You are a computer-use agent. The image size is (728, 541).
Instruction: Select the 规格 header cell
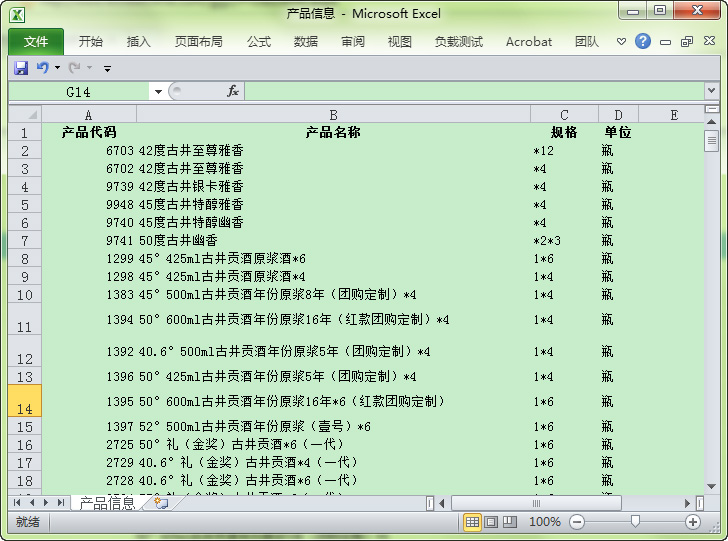tap(564, 132)
